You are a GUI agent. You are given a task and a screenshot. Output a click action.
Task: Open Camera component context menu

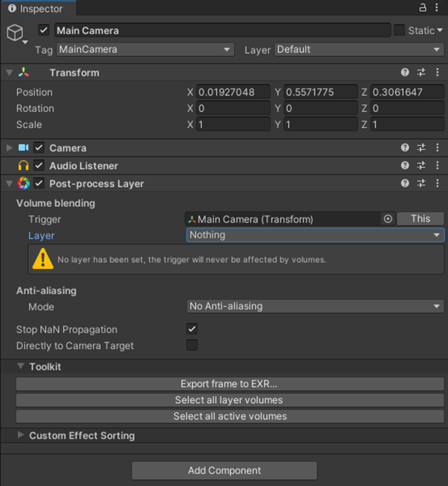tap(437, 147)
